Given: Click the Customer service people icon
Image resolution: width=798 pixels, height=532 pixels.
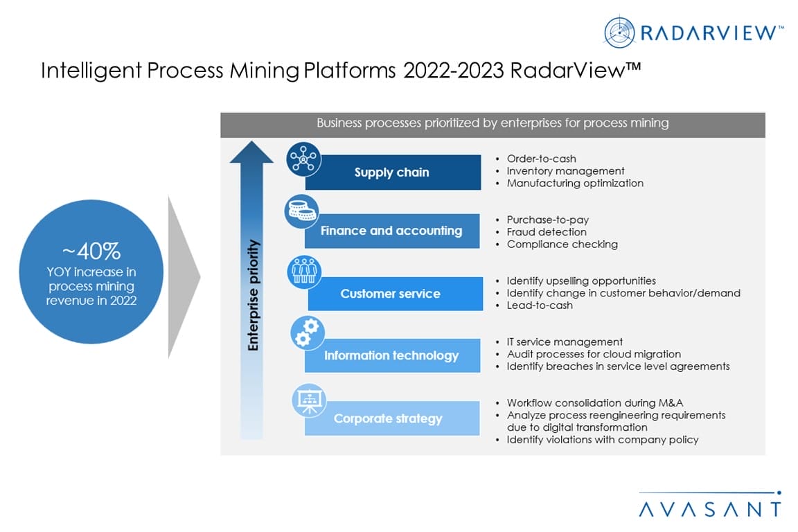Looking at the screenshot, I should [x=304, y=273].
